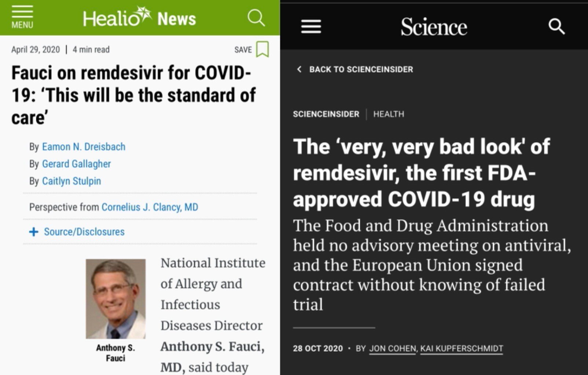Click the Healio News star logo
This screenshot has height=375, width=588.
click(x=139, y=18)
